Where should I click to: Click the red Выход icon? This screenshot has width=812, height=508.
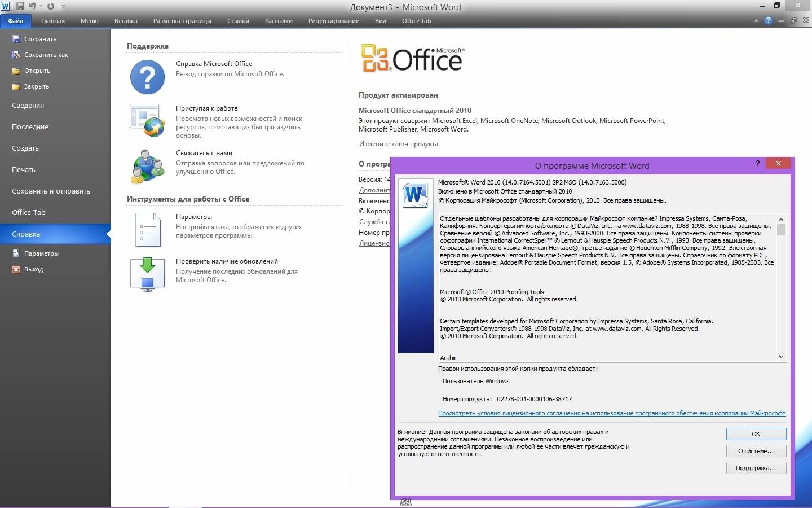point(16,269)
